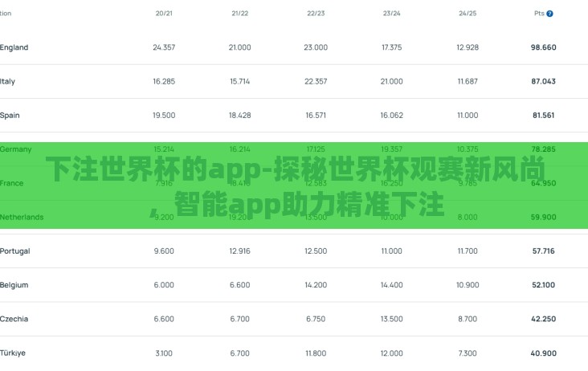Select Belgium's total points 52.100

(x=543, y=285)
